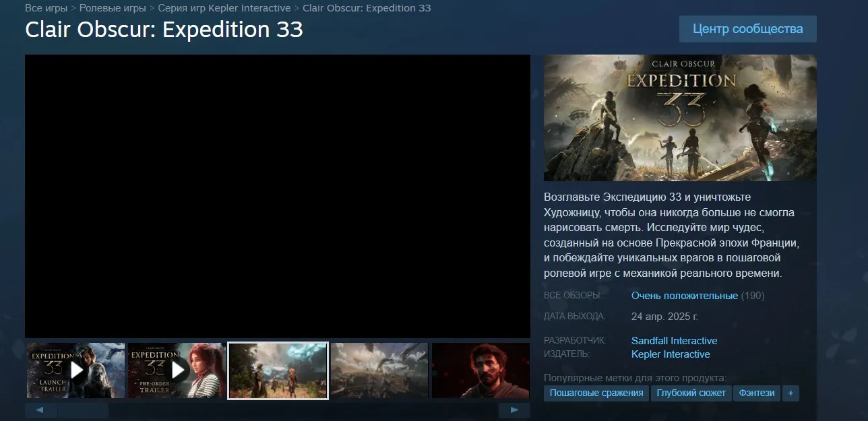Click the left arrow of thumbnail strip
868x421 pixels.
click(x=40, y=410)
